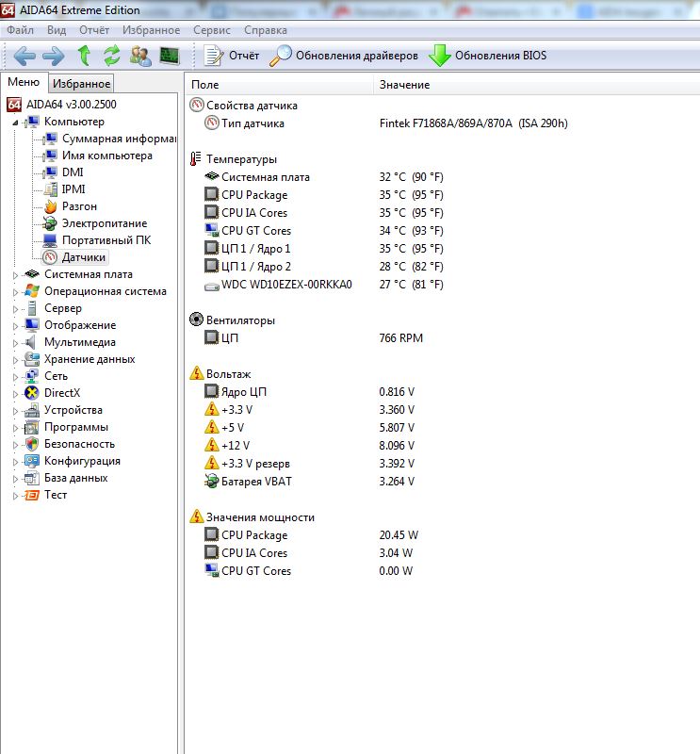700x754 pixels.
Task: Click the Мультимедиа speaker icon
Action: 31,342
